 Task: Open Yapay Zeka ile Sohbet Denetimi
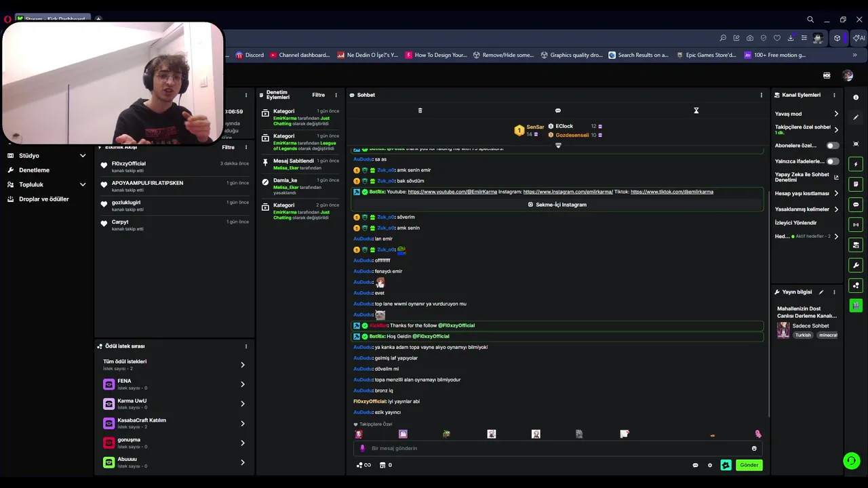coord(806,177)
